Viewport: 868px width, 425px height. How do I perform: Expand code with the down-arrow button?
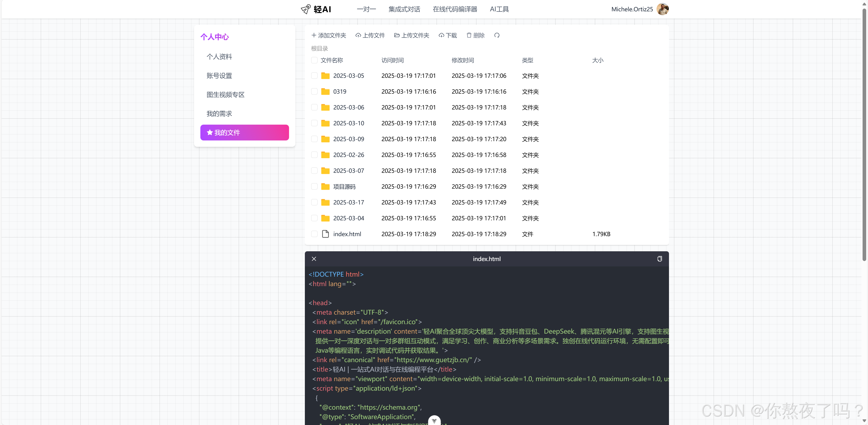tap(434, 420)
